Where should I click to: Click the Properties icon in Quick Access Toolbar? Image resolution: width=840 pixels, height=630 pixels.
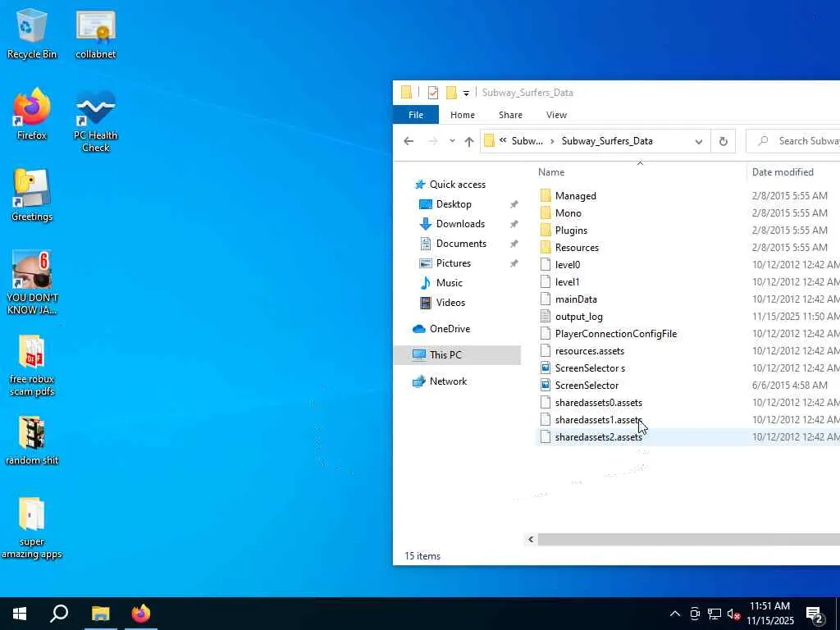433,93
